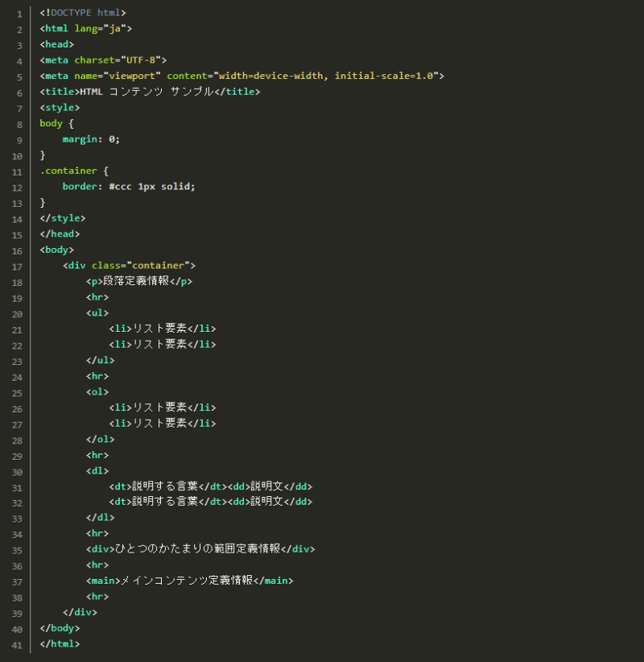Click the opening <ul> tag
This screenshot has width=644, height=662.
pos(97,313)
